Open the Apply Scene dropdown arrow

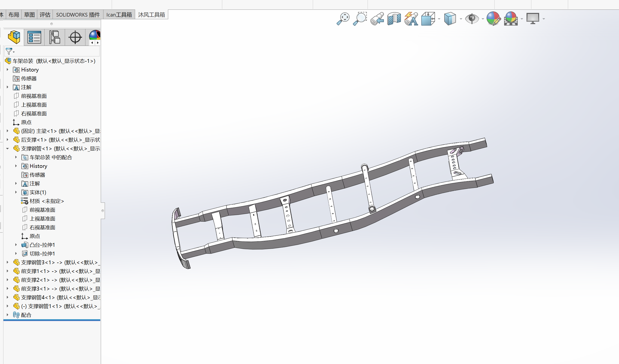click(522, 19)
